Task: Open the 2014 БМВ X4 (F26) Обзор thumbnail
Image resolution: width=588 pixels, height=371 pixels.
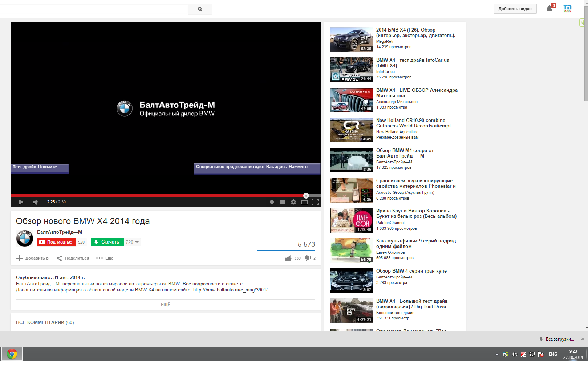Action: click(x=351, y=40)
